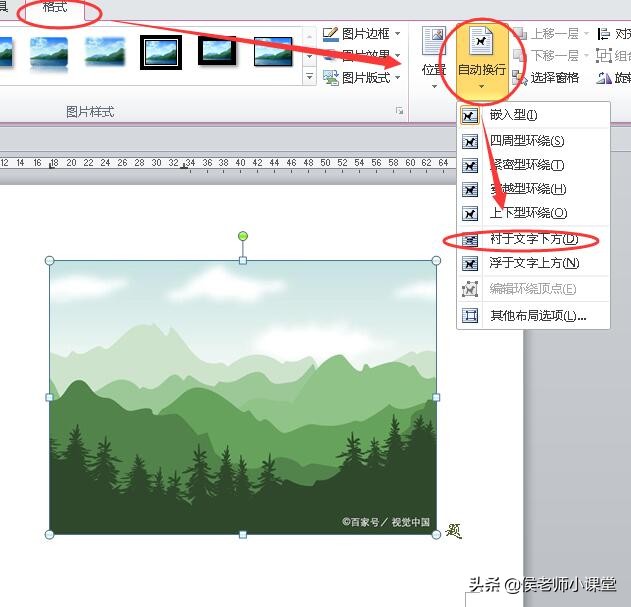631x607 pixels.
Task: Select the In Line with Text (嵌入型) icon
Action: tap(470, 116)
